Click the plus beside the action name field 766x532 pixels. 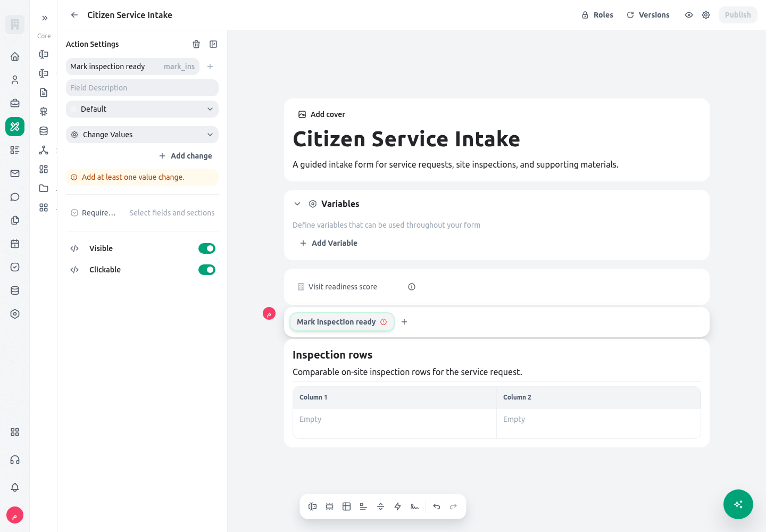(210, 66)
